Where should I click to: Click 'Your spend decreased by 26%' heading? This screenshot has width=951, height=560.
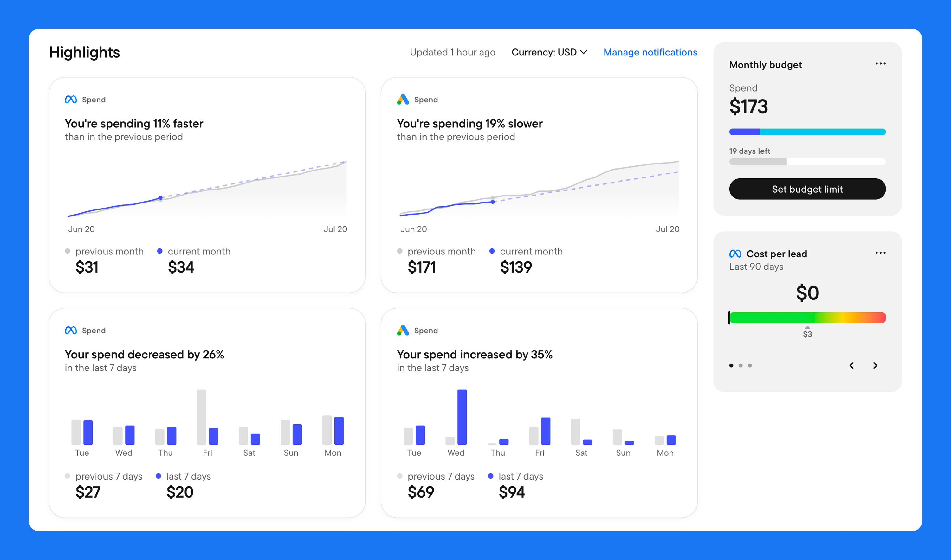click(144, 355)
